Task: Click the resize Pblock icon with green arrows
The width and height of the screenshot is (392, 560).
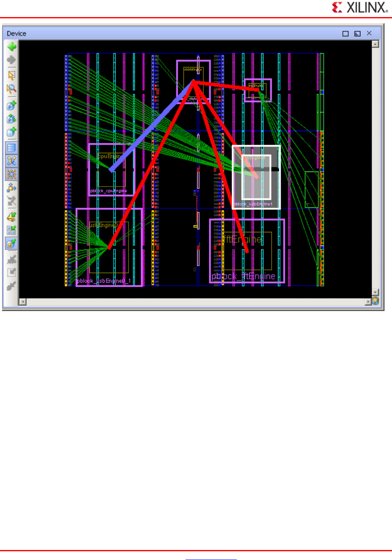Action: tap(12, 119)
